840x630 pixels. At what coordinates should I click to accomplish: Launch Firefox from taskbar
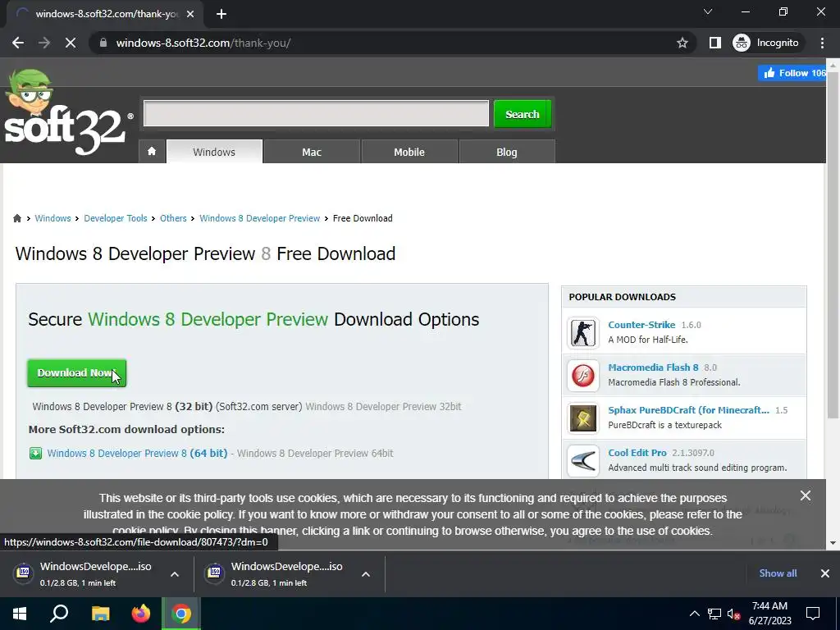coord(141,614)
